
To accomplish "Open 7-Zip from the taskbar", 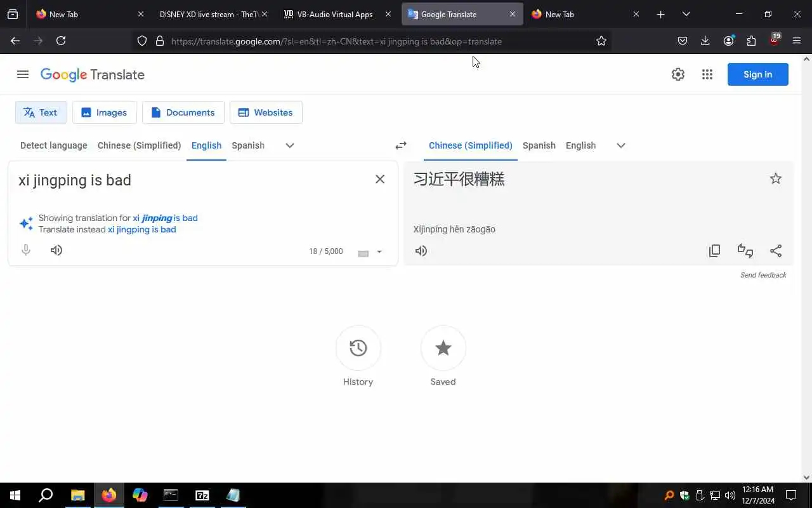I will [x=202, y=495].
